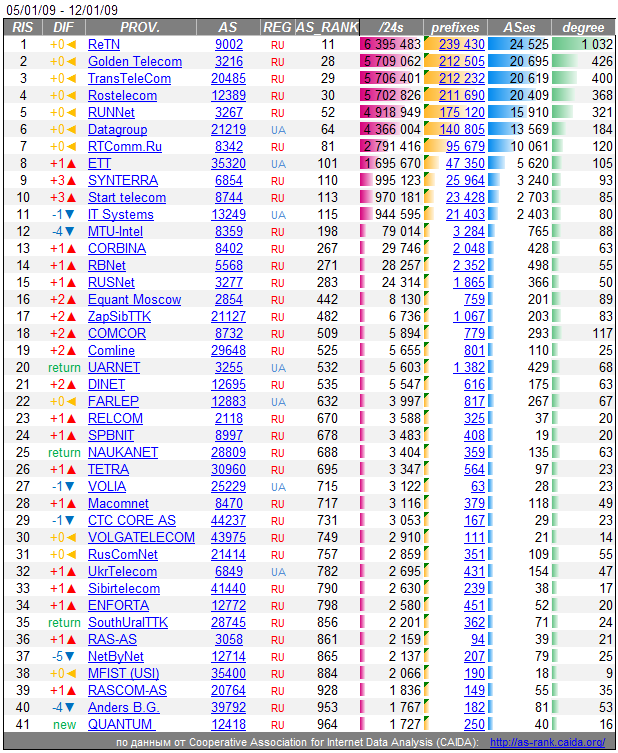The width and height of the screenshot is (618, 753).
Task: Click the AS_RANK column header
Action: (x=327, y=27)
